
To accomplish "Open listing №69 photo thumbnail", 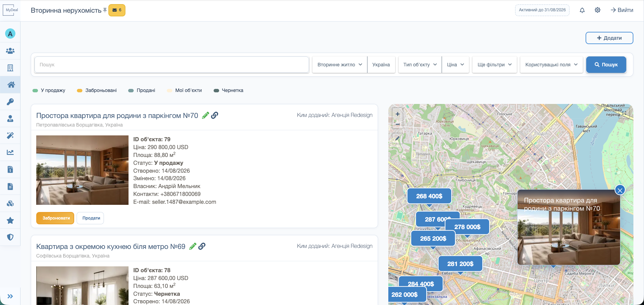I will point(82,286).
